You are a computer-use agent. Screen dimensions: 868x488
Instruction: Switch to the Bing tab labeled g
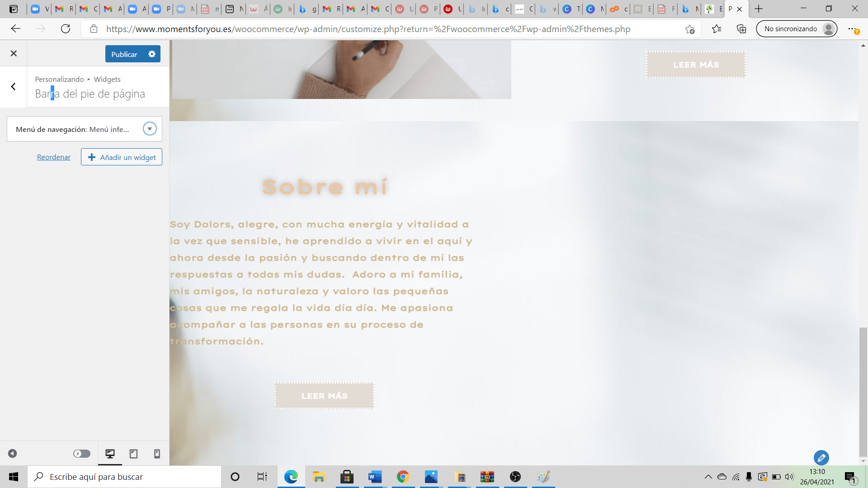[307, 9]
